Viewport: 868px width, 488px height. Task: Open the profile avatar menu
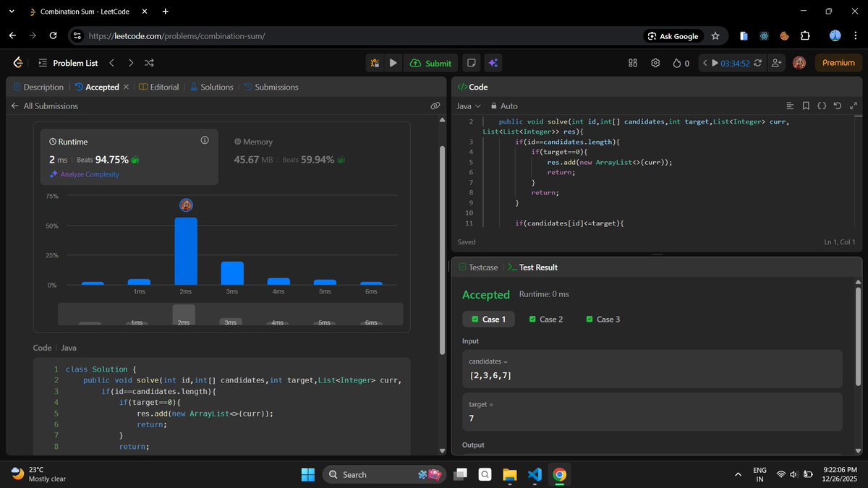pyautogui.click(x=799, y=63)
